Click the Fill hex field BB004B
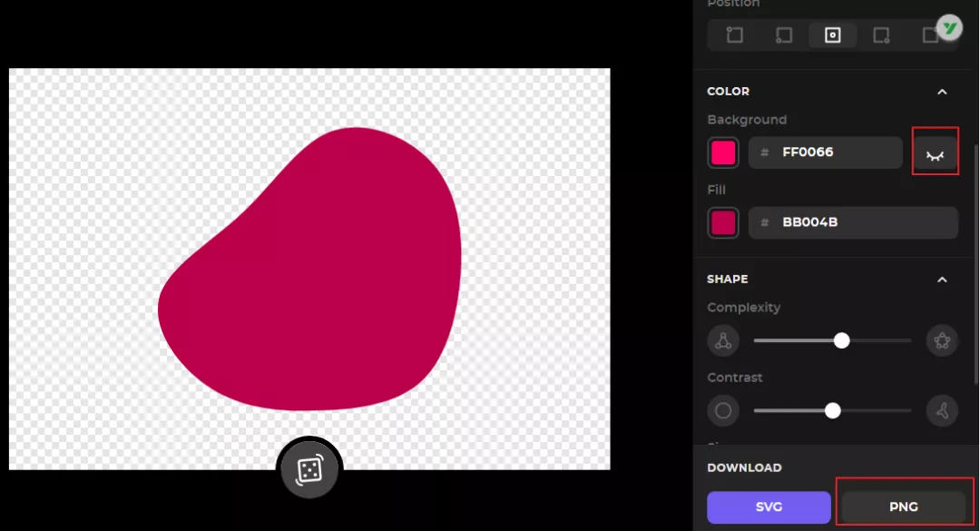 click(852, 222)
